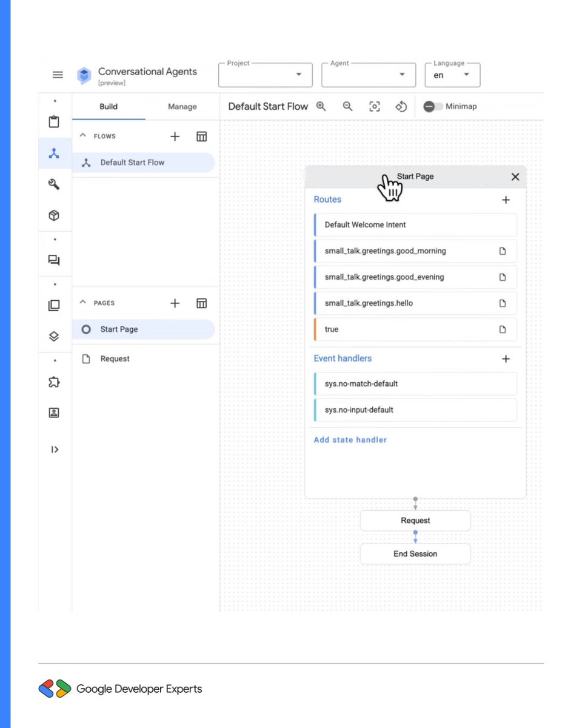Open the pages table view icon

click(202, 303)
